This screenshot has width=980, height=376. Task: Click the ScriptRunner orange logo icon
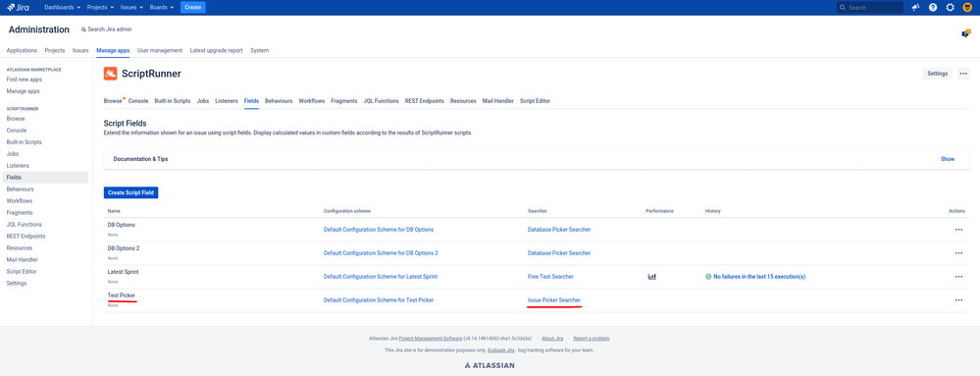[111, 74]
